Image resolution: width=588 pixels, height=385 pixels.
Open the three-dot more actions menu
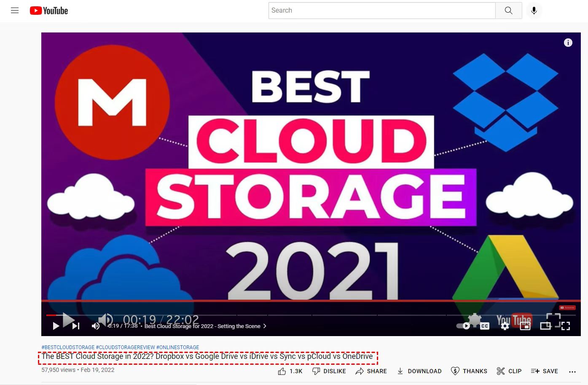[572, 372]
